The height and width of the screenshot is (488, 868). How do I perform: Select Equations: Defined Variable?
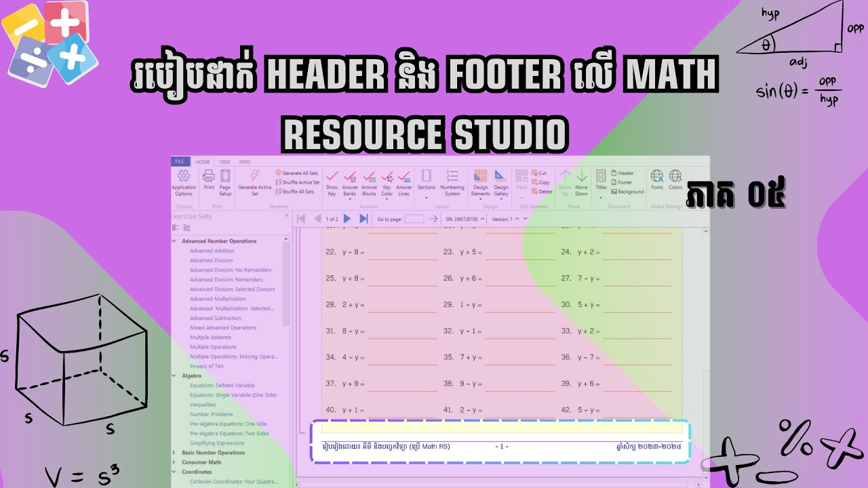click(222, 385)
